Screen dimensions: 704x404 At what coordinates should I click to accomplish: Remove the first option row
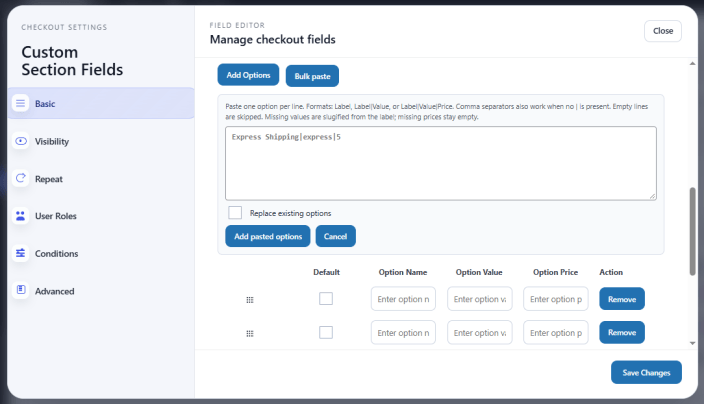coord(622,299)
